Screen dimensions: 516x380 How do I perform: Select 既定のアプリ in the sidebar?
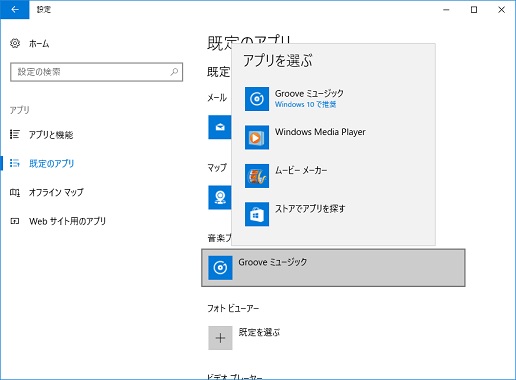[x=52, y=163]
